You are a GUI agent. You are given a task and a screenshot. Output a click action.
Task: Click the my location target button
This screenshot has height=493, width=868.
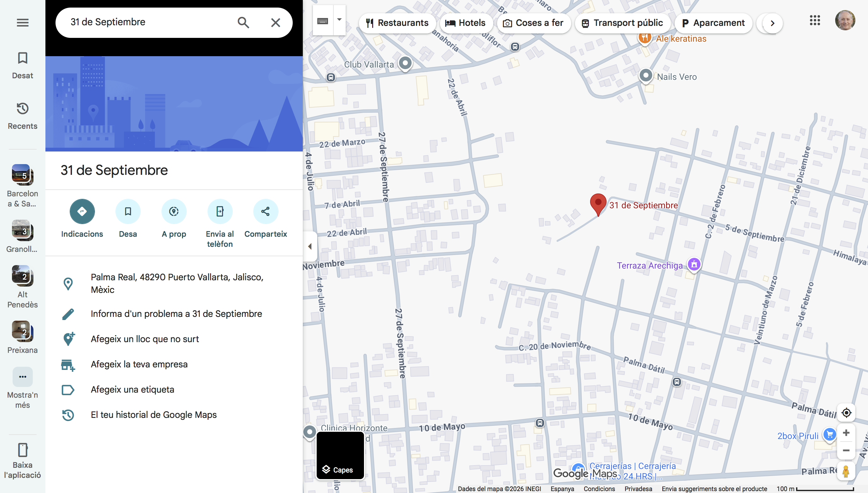(x=846, y=413)
